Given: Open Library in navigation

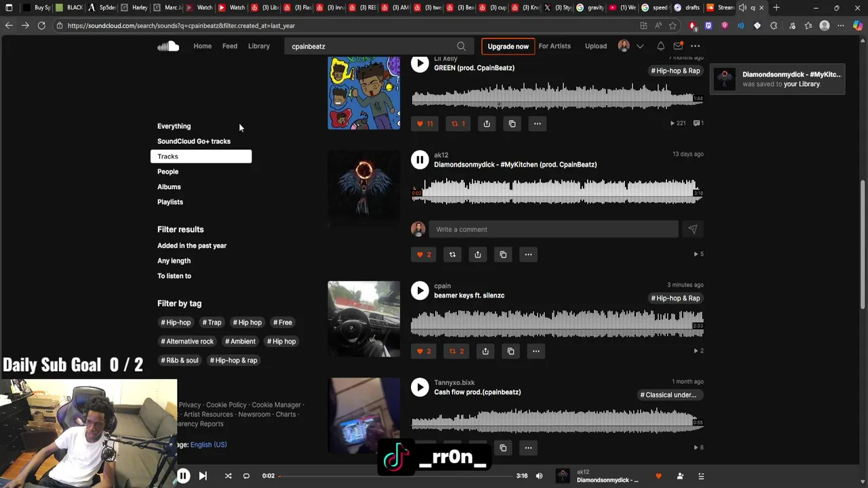Looking at the screenshot, I should (x=259, y=46).
